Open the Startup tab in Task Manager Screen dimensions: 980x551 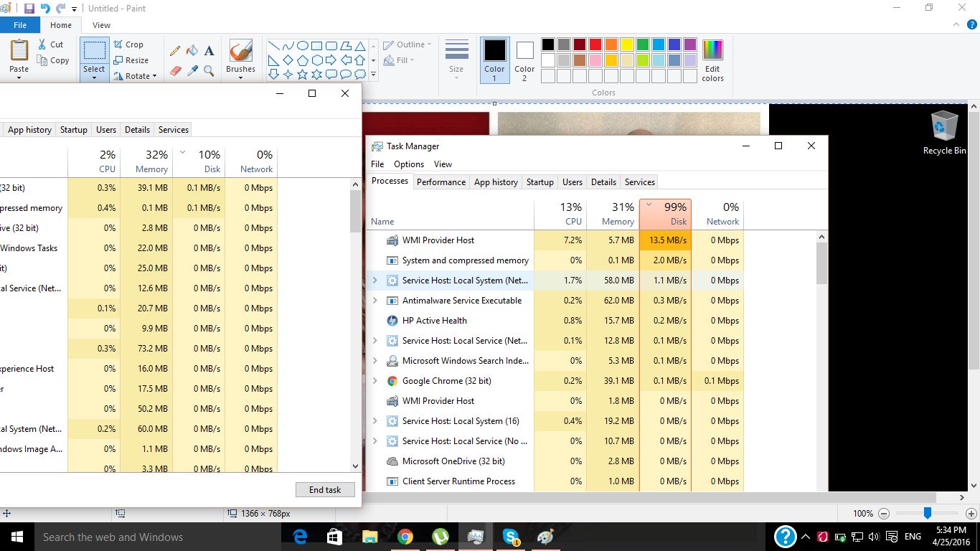click(540, 182)
